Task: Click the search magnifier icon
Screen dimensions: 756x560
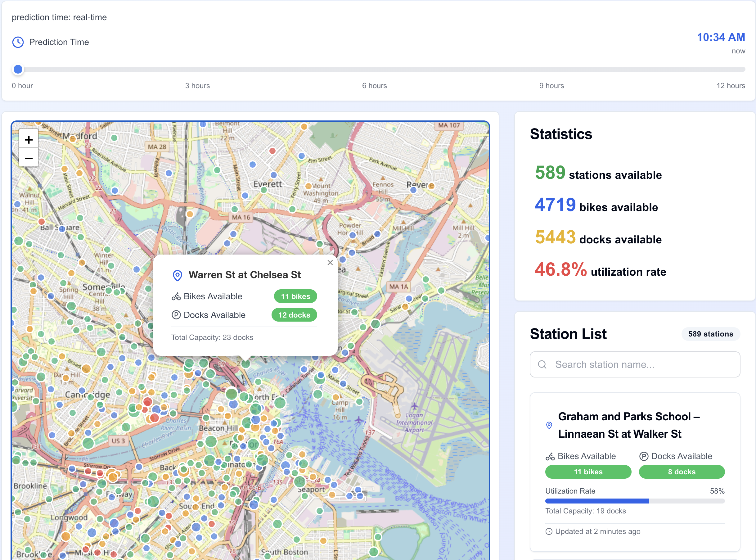Action: click(x=542, y=364)
